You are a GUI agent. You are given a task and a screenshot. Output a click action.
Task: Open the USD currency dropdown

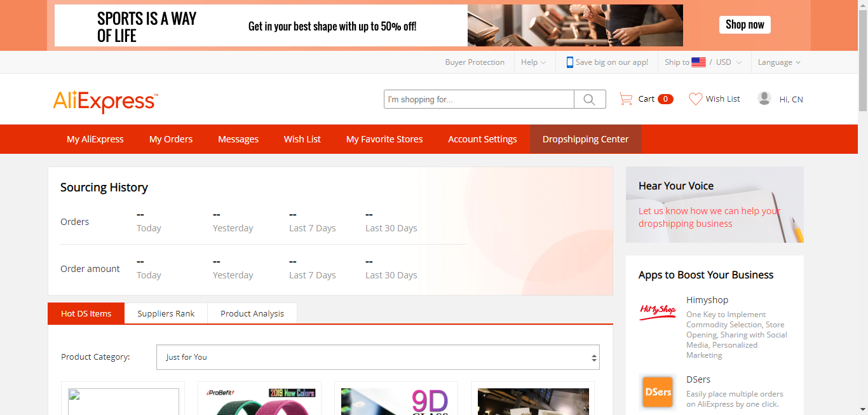(728, 62)
